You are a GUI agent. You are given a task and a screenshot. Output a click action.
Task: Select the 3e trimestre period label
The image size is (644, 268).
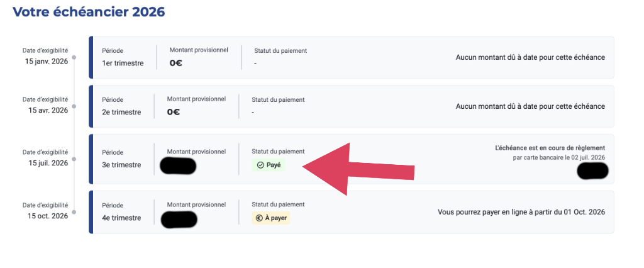[121, 165]
